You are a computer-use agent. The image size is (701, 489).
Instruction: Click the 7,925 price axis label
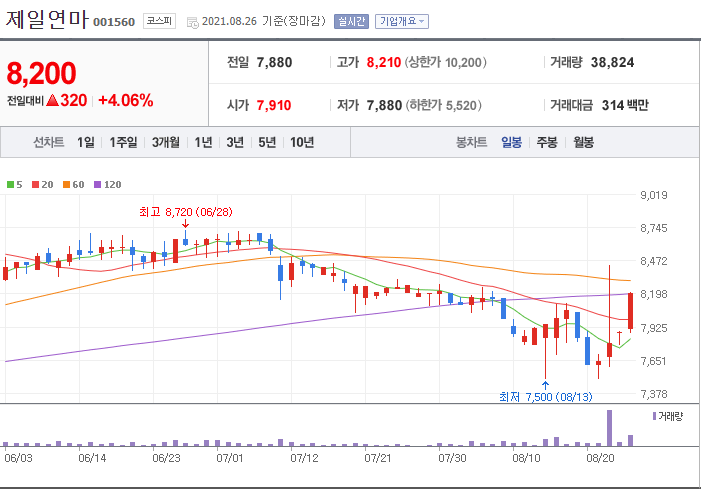click(654, 328)
